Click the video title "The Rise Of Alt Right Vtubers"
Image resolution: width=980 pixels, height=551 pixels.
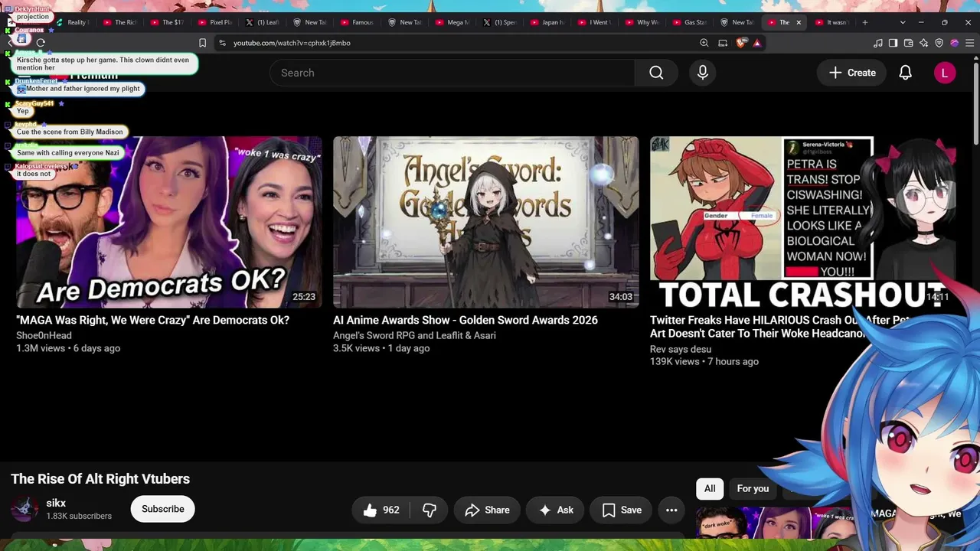click(100, 479)
